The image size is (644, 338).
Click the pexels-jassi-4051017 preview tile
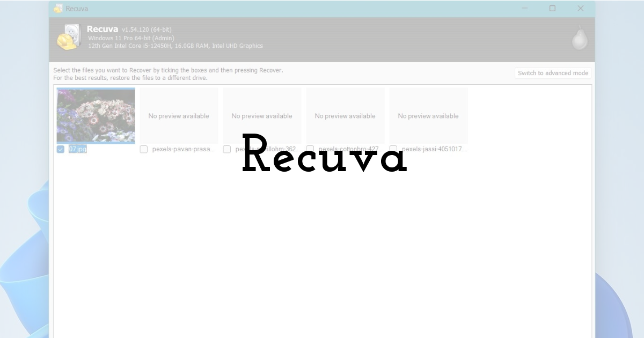click(428, 115)
